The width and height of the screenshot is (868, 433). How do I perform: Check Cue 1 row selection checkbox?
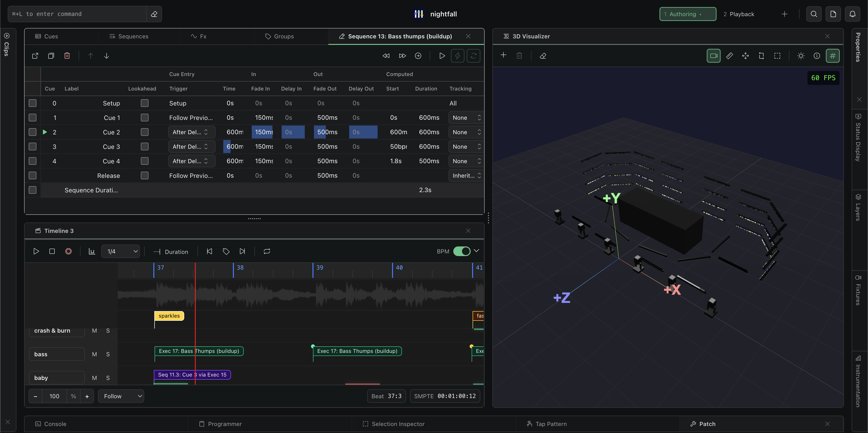click(x=32, y=117)
